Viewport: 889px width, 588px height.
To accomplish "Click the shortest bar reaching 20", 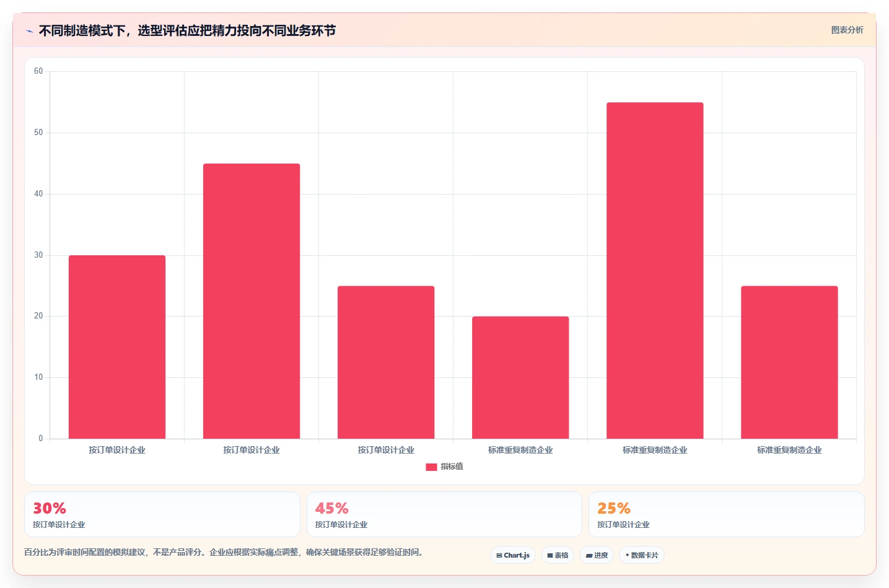I will pos(520,377).
